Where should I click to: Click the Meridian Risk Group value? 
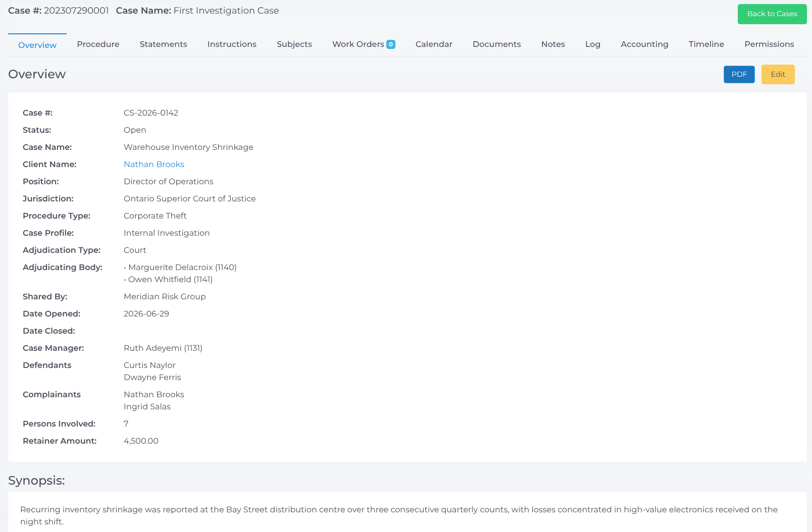pos(165,297)
